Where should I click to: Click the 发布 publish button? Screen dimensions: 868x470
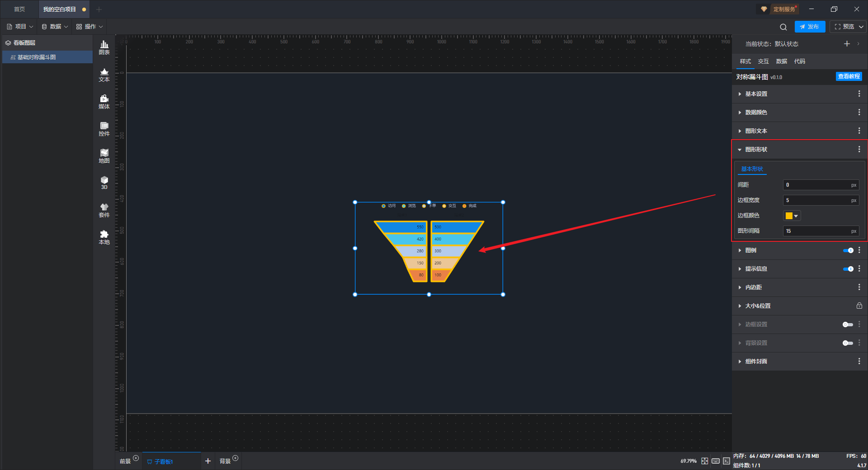pos(810,27)
